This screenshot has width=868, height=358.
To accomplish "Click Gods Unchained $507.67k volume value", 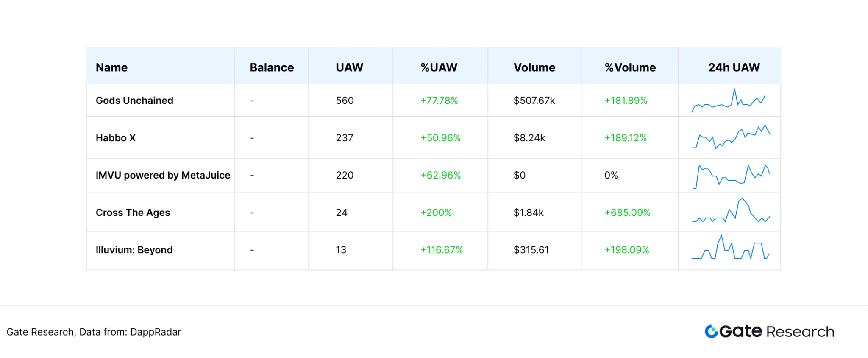I will (534, 101).
